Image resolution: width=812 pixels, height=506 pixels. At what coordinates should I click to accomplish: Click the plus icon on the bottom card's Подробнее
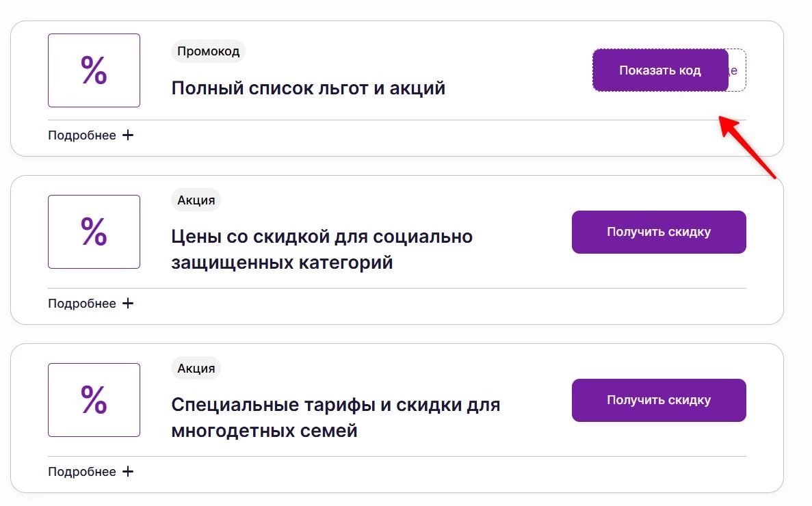(128, 471)
